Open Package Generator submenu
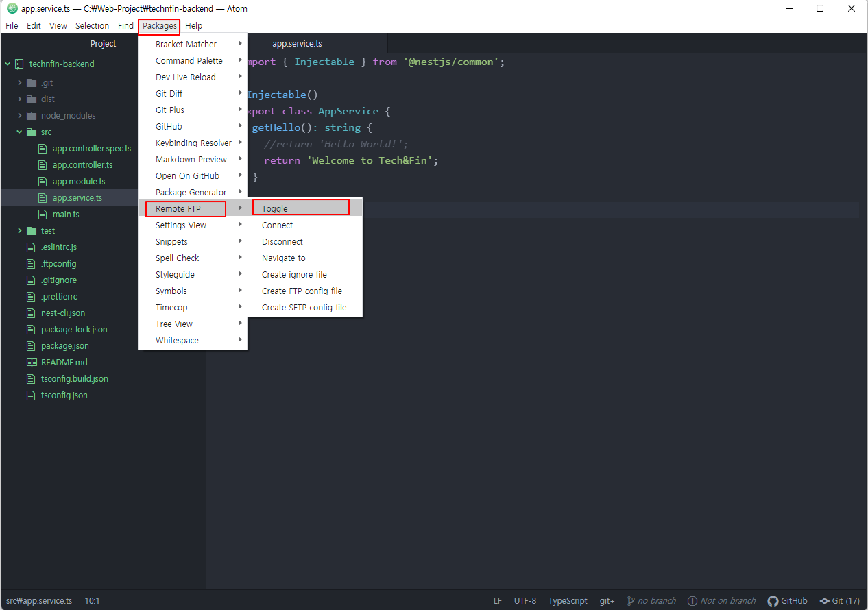Viewport: 868px width, 610px height. pyautogui.click(x=193, y=192)
